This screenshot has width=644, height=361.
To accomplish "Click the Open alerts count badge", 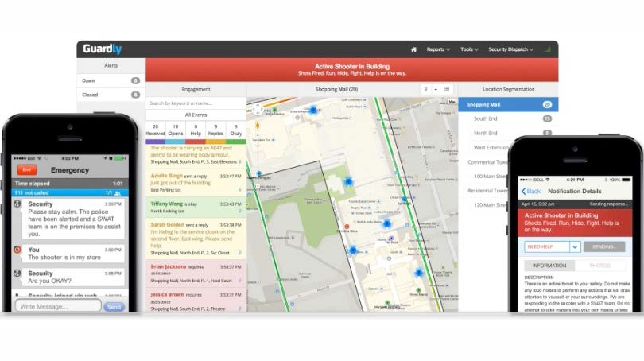I will pyautogui.click(x=135, y=81).
